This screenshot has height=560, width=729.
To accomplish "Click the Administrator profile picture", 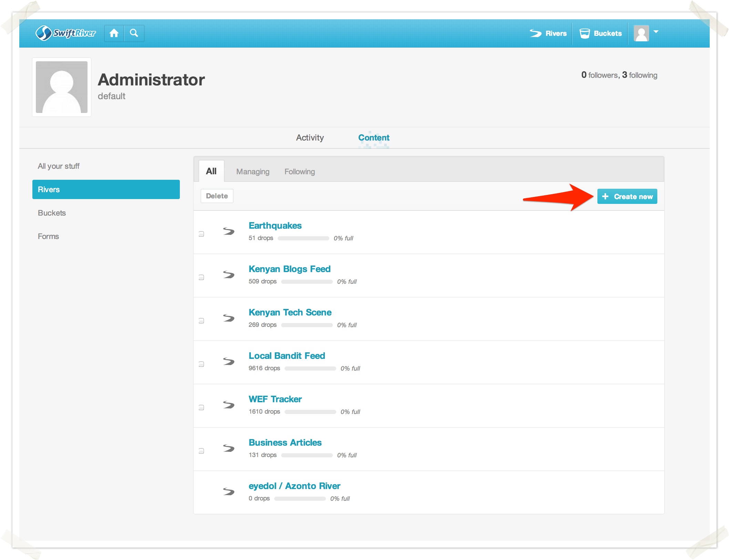I will [62, 87].
